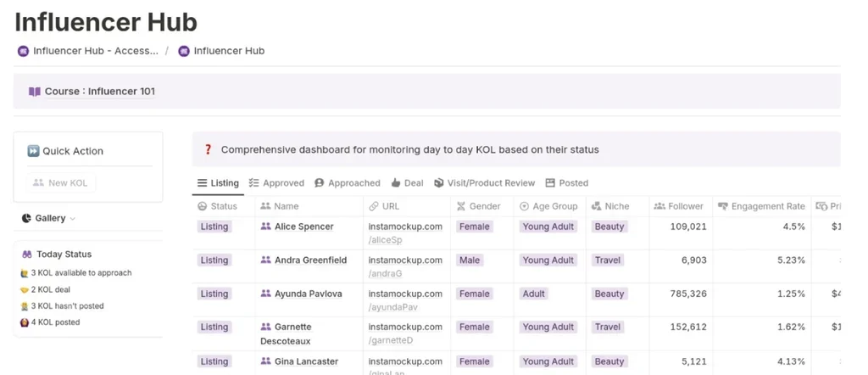Open Ayunda Pavlova's Adult age group tag
The width and height of the screenshot is (868, 375).
[x=534, y=294]
